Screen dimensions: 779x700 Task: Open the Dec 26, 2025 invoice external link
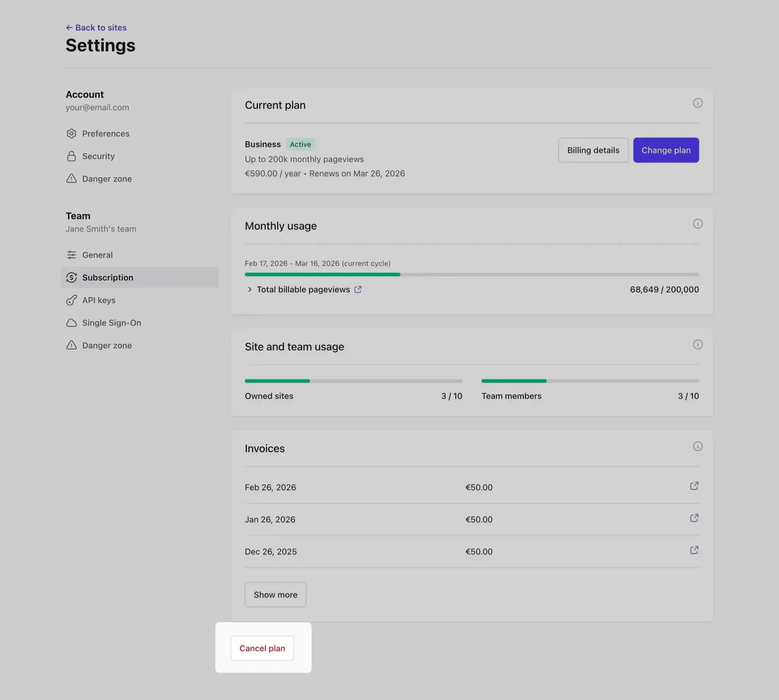point(694,550)
